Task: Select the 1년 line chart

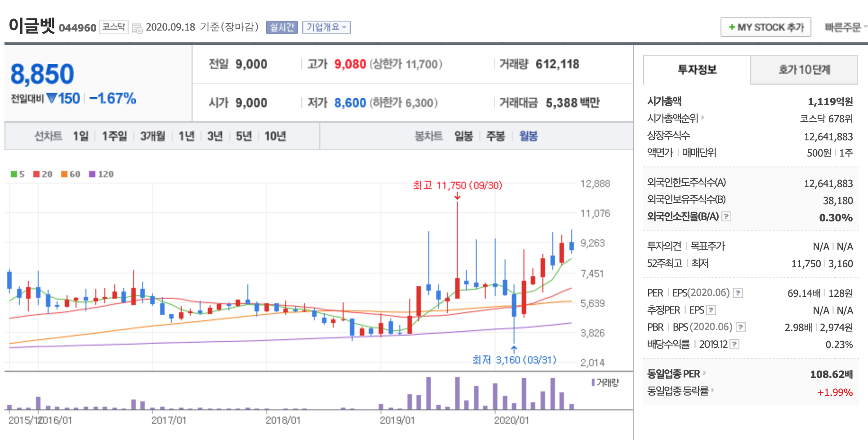Action: 186,136
